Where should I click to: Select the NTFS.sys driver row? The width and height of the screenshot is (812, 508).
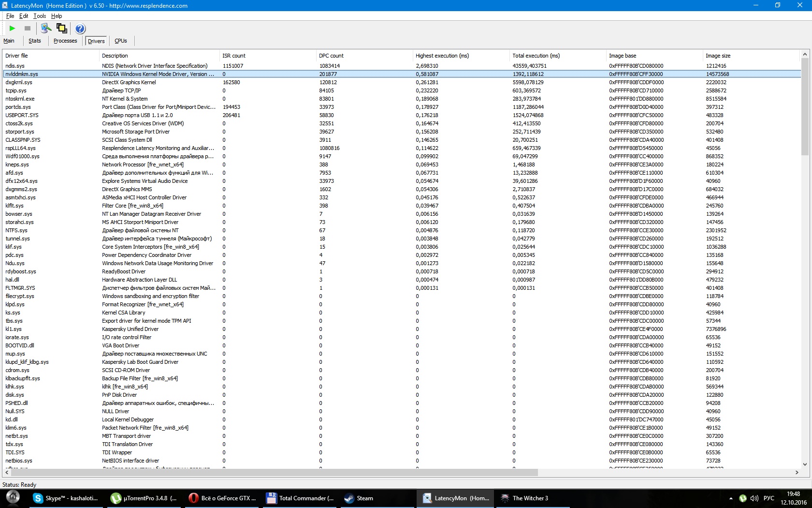tap(402, 230)
